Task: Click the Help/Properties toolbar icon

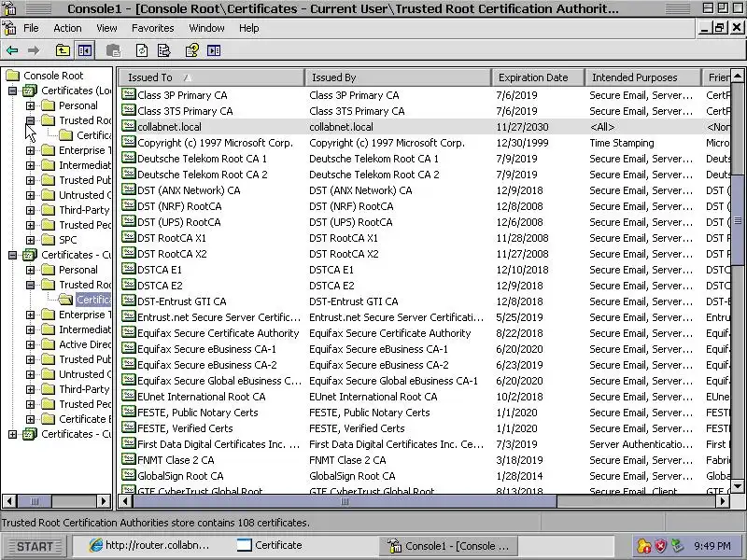Action: 192,50
